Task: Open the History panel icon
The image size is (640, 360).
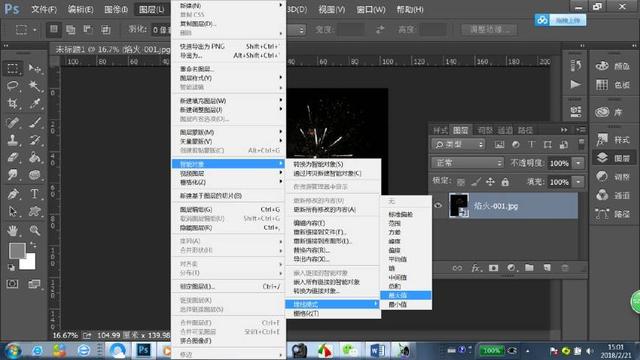Action: click(576, 66)
